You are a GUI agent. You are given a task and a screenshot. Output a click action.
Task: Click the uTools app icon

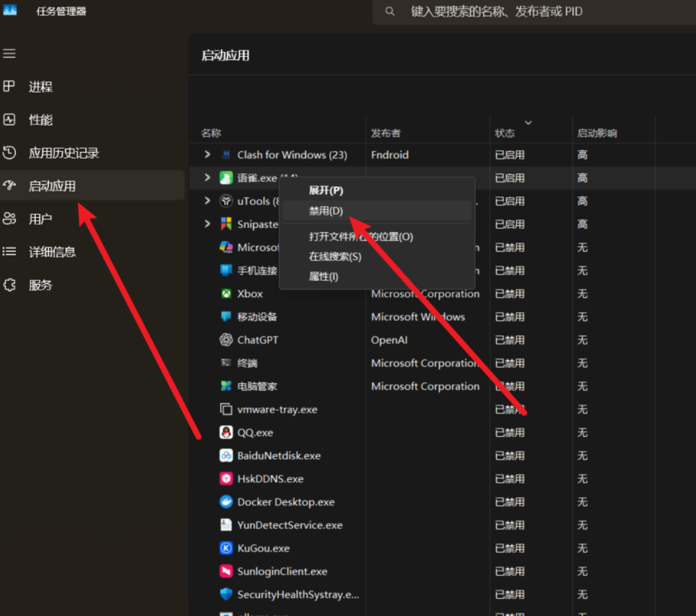226,201
